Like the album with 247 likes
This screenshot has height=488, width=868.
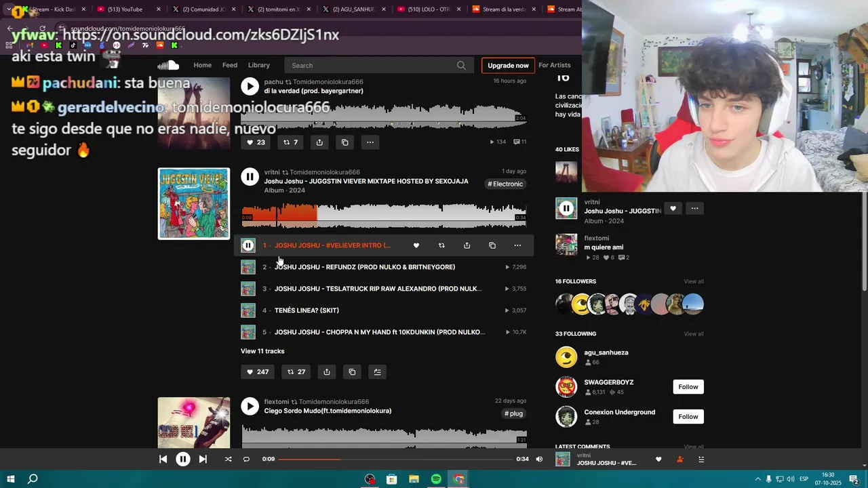tap(258, 372)
